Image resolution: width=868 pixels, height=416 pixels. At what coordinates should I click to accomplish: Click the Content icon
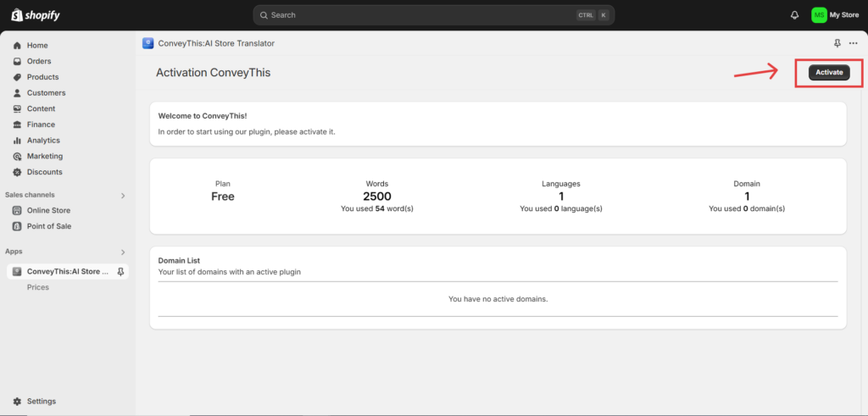coord(17,108)
